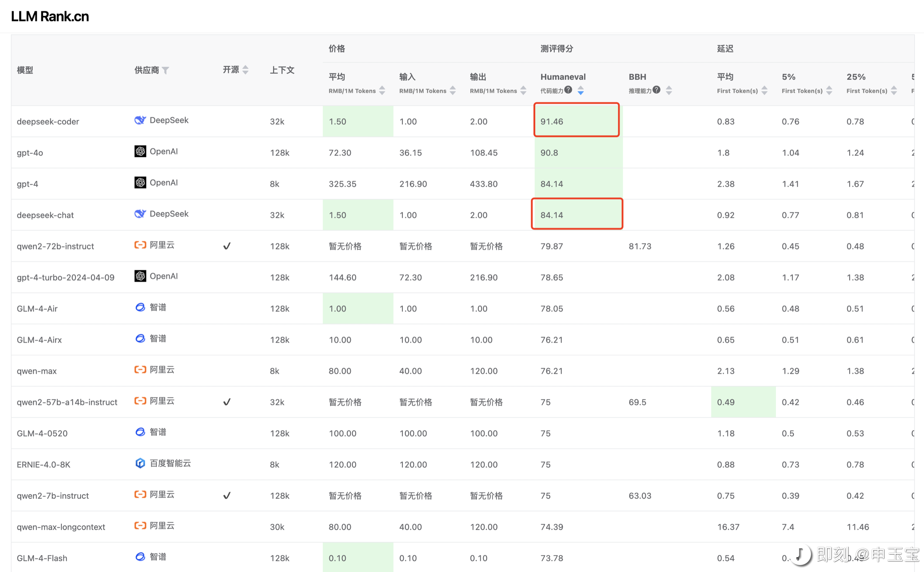The image size is (924, 572).
Task: Open the LLM Rank.cn home title
Action: click(50, 16)
